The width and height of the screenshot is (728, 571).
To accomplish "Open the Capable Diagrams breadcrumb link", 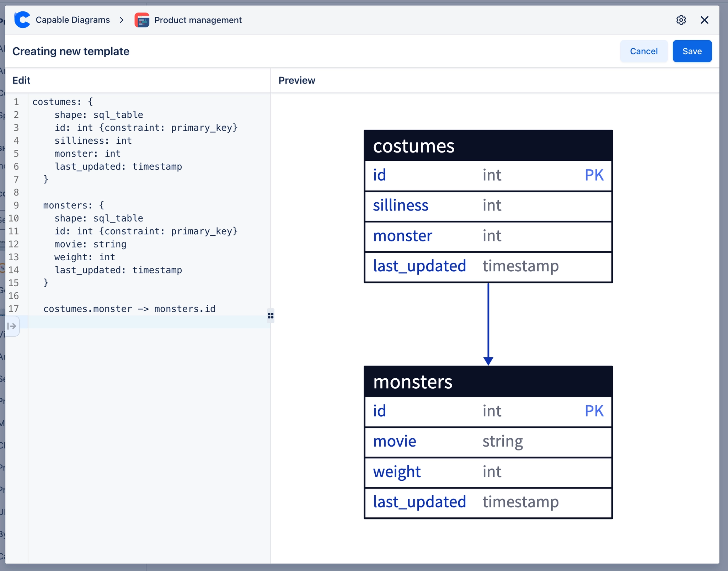I will 73,20.
